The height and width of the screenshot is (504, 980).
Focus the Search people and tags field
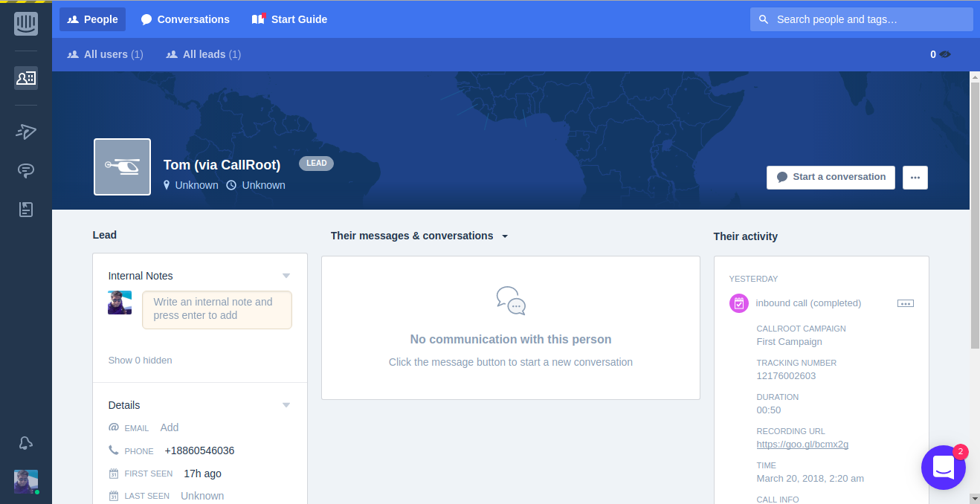(x=862, y=19)
